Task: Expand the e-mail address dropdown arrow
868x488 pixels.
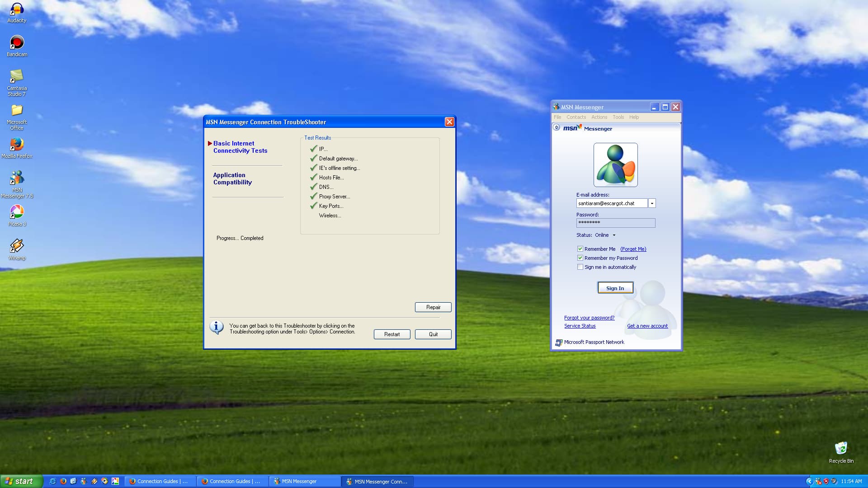Action: [x=652, y=203]
